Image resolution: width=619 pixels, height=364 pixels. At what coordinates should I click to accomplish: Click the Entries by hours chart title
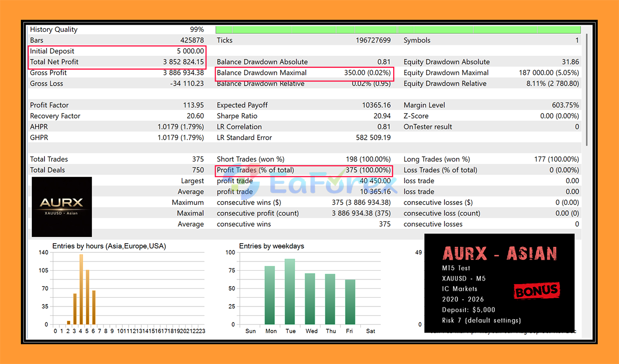(x=109, y=246)
